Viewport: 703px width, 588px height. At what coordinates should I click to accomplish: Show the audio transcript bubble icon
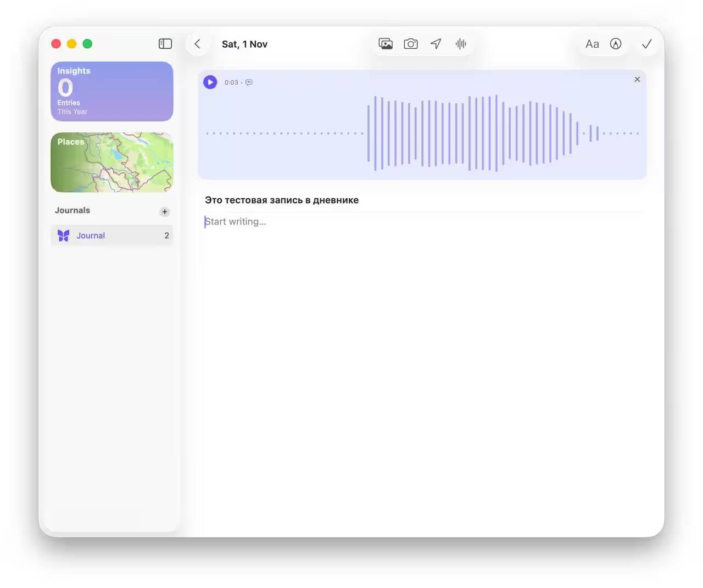(249, 82)
